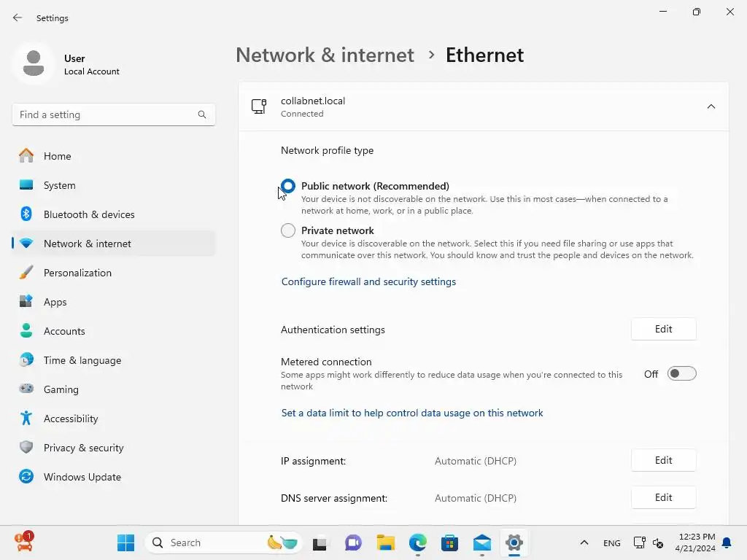Click the Gaming controller icon
Image resolution: width=747 pixels, height=560 pixels.
(x=26, y=389)
